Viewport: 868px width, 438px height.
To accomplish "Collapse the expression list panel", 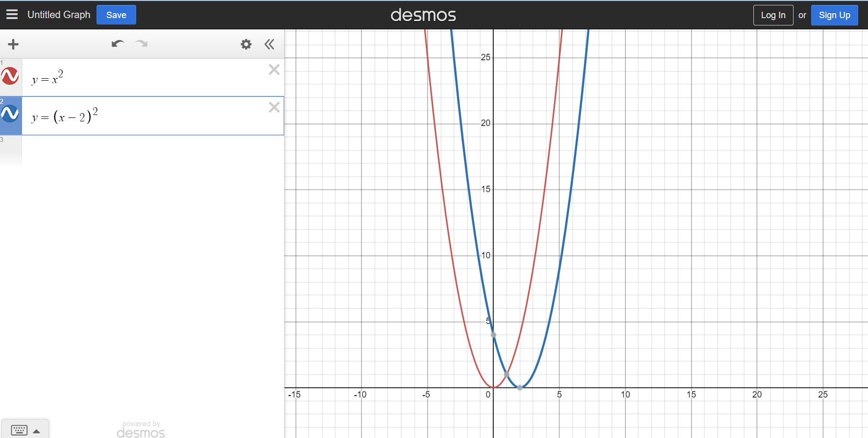I will 269,45.
